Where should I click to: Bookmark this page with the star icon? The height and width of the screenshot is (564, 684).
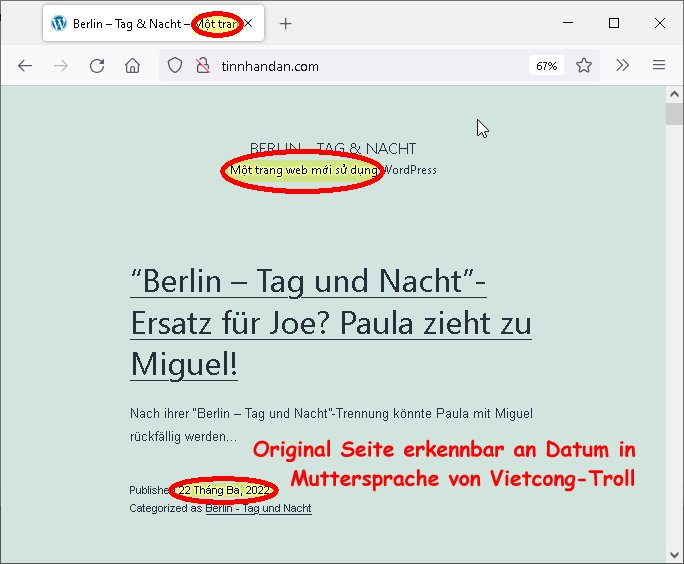(584, 66)
